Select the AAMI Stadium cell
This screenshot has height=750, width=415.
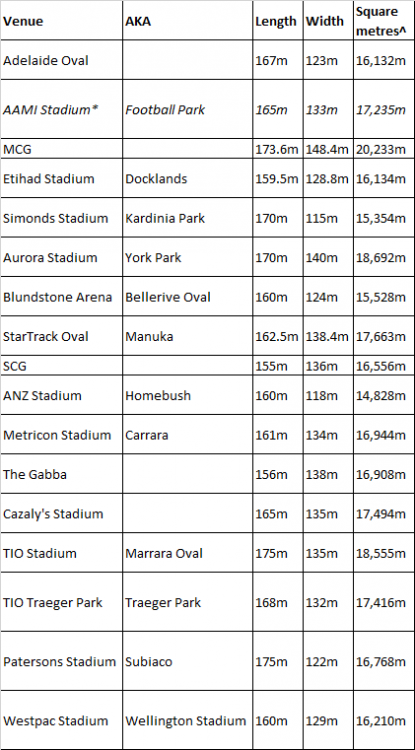point(61,110)
